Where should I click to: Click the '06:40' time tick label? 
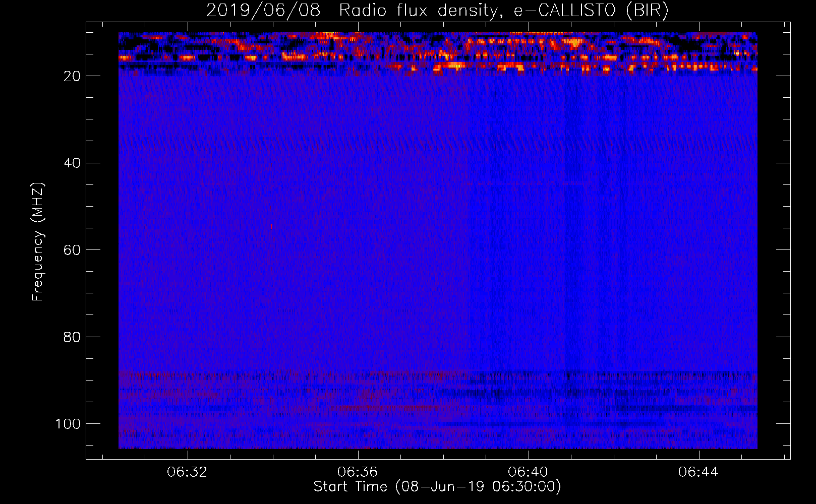click(528, 472)
